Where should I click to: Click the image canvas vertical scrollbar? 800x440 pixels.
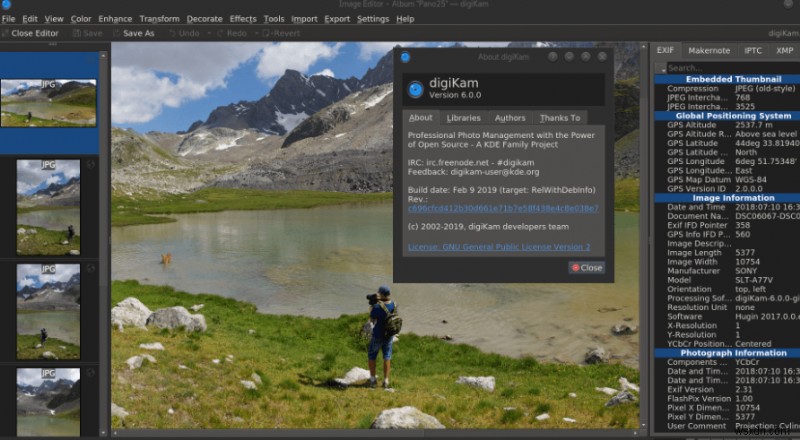coord(643,237)
